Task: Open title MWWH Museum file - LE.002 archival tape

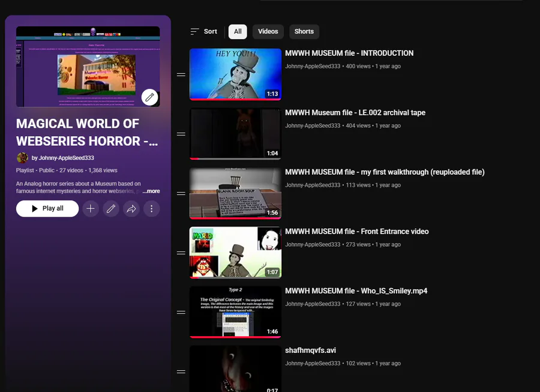Action: coord(355,113)
